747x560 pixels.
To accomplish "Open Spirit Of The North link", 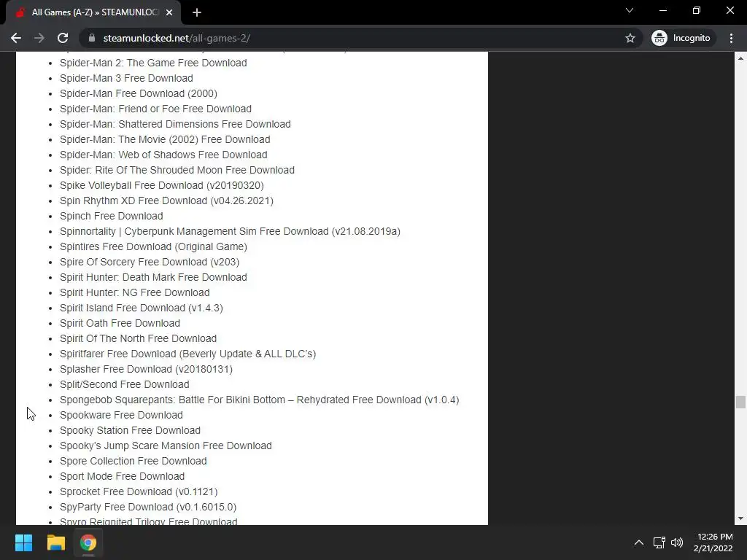I will click(138, 338).
